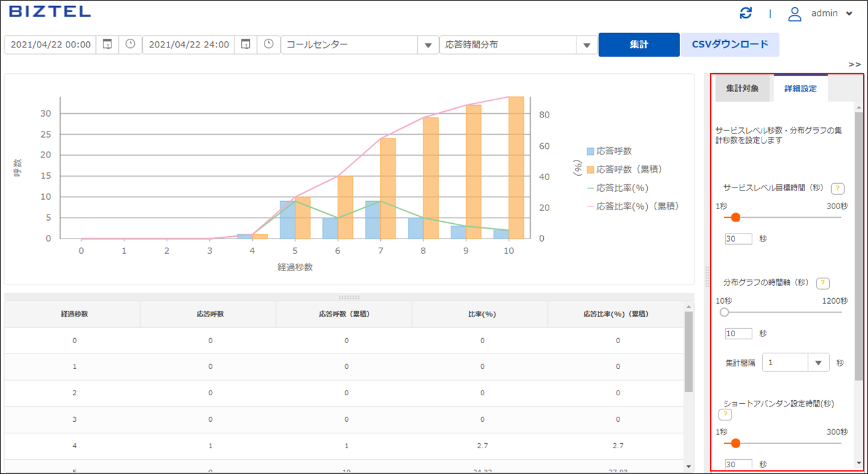The width and height of the screenshot is (868, 474).
Task: Focus the サービスレベル目標時間 seconds input box
Action: 738,239
